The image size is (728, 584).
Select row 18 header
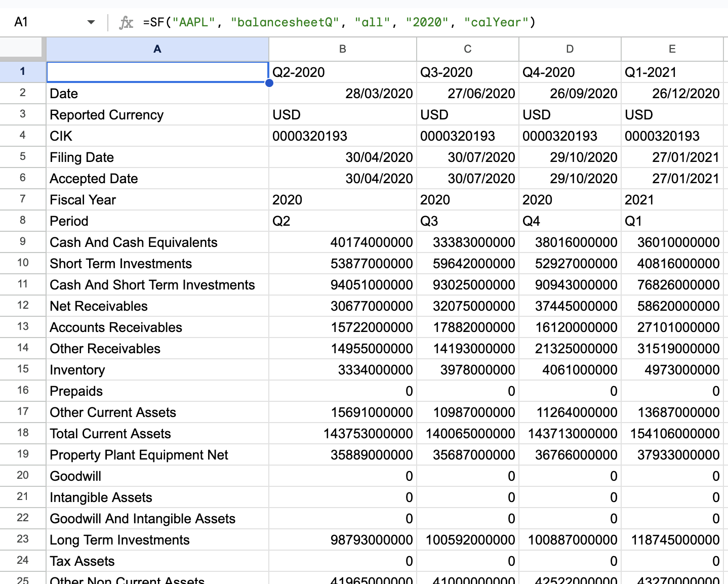pos(23,433)
